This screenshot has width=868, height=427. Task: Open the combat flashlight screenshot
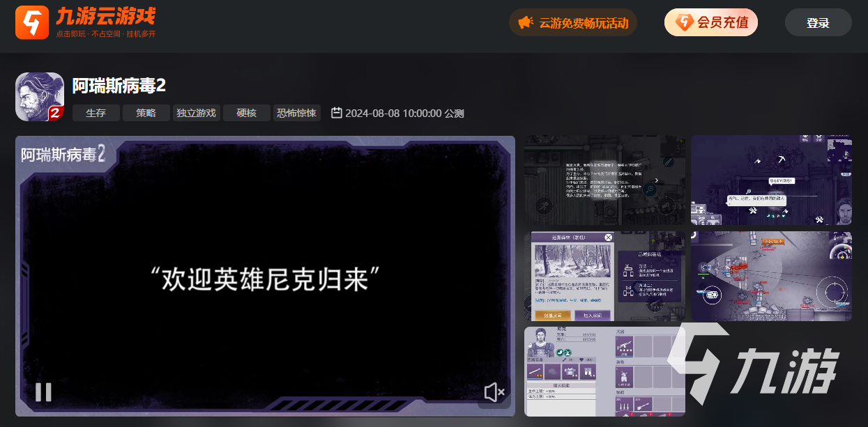click(771, 277)
